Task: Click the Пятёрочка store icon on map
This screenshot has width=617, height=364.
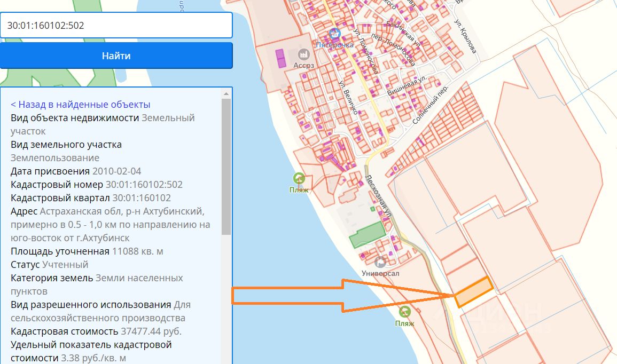Action: 334,34
